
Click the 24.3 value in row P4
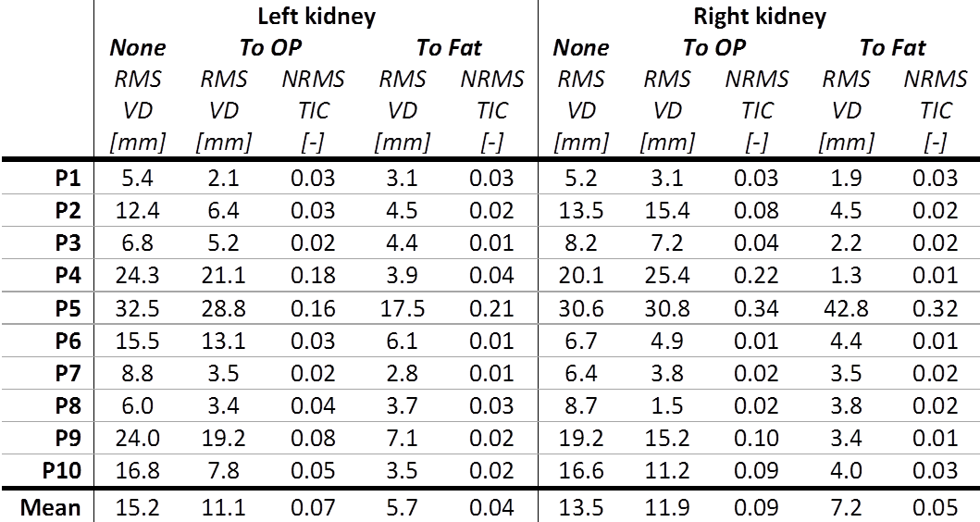pyautogui.click(x=138, y=276)
